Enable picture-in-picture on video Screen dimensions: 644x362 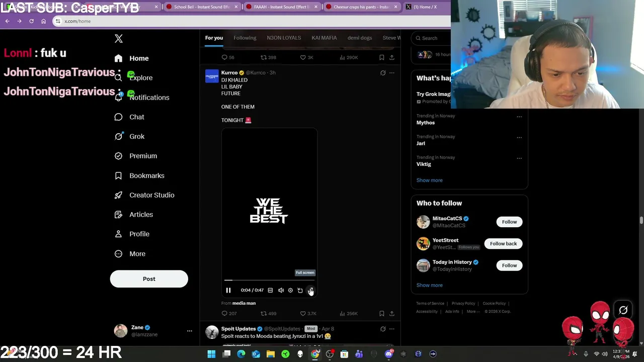[x=300, y=290]
